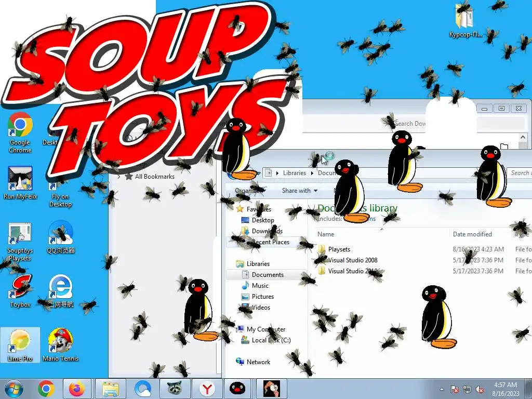This screenshot has width=532, height=399.
Task: Click 8/16/2023 4:23 AM date cell
Action: (478, 249)
